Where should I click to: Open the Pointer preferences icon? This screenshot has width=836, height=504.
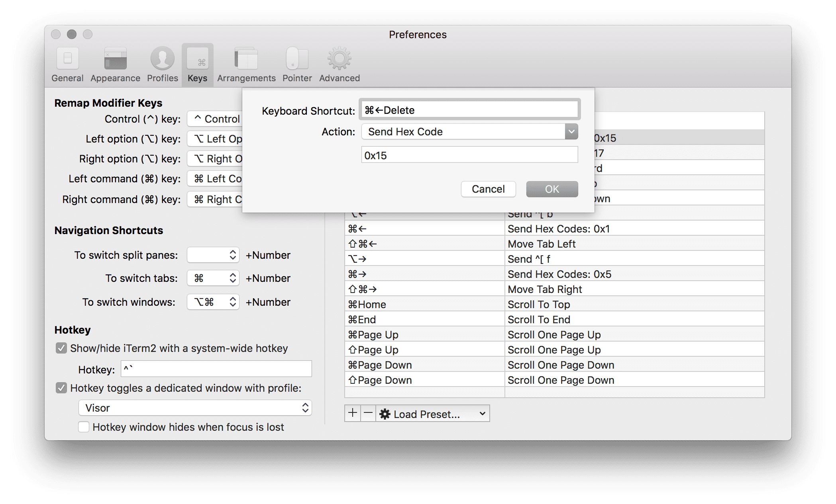pos(297,59)
